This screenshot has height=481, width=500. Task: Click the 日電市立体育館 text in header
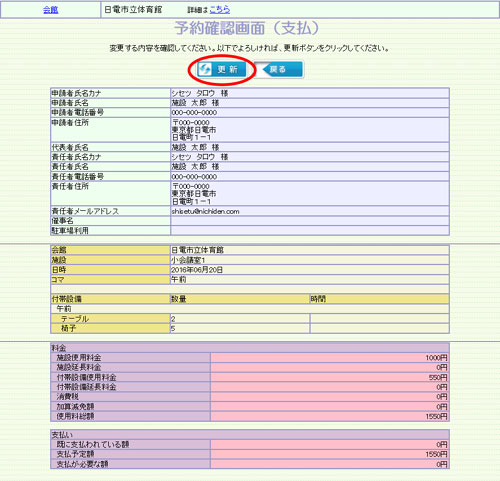tap(133, 10)
